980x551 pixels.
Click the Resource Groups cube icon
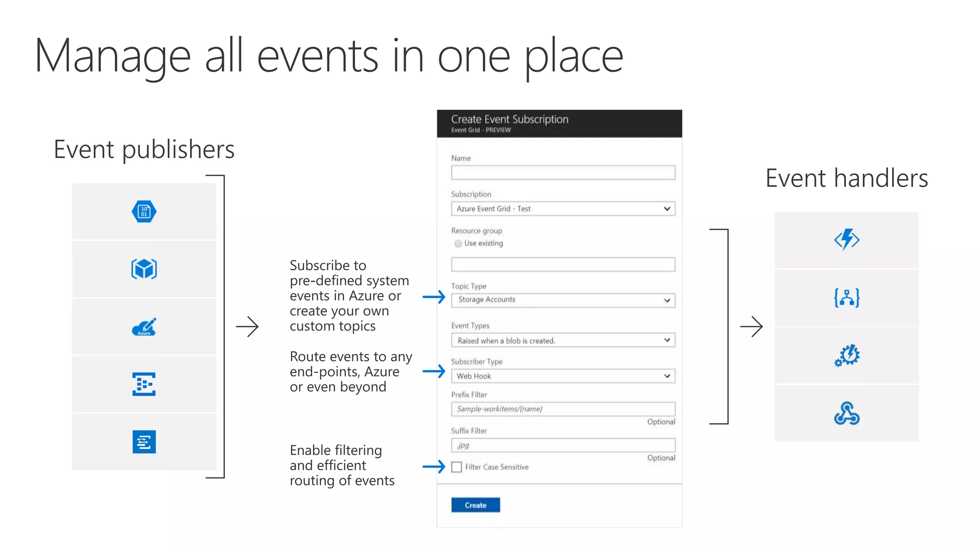tap(144, 269)
